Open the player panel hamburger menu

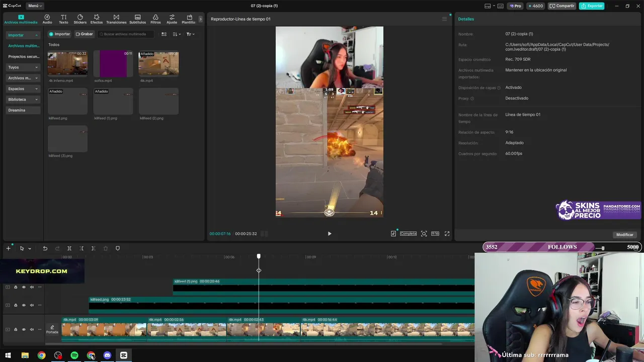444,19
